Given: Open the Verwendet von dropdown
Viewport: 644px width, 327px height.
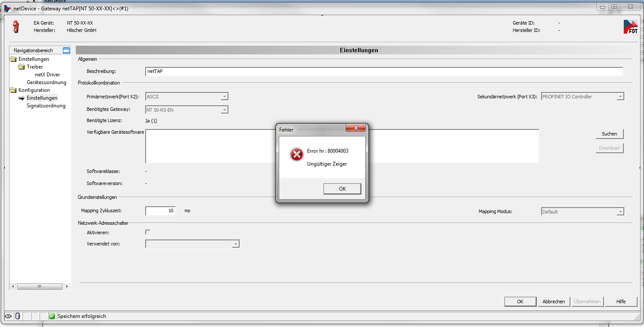Looking at the screenshot, I should [x=236, y=244].
